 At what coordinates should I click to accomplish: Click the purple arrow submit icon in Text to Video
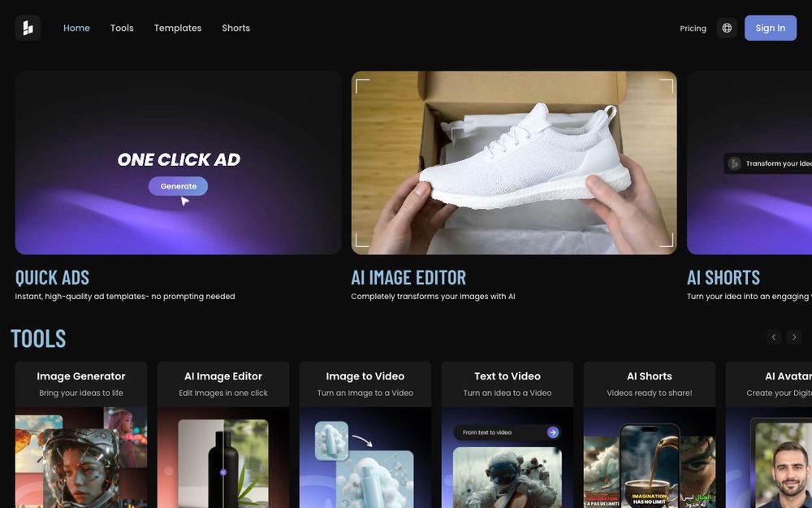[x=552, y=432]
